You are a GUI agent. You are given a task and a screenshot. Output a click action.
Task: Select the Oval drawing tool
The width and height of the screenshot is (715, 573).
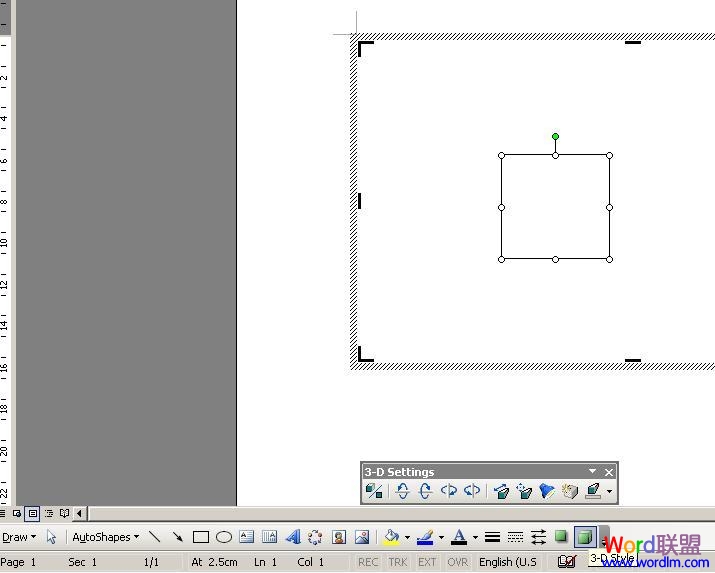click(223, 537)
